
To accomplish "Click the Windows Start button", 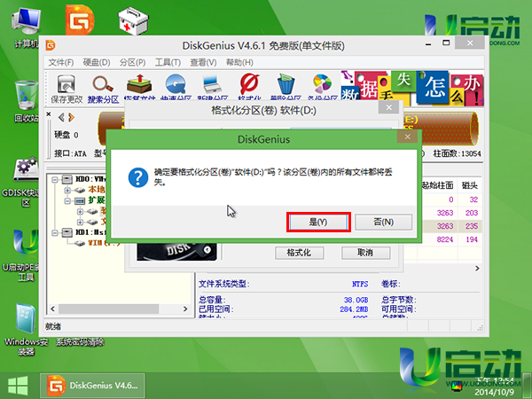I will click(x=18, y=386).
